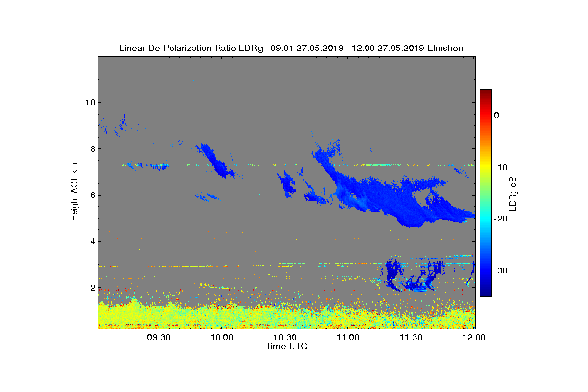Click the blue cloud streak near 10:00 at 7.5 km

[x=215, y=160]
